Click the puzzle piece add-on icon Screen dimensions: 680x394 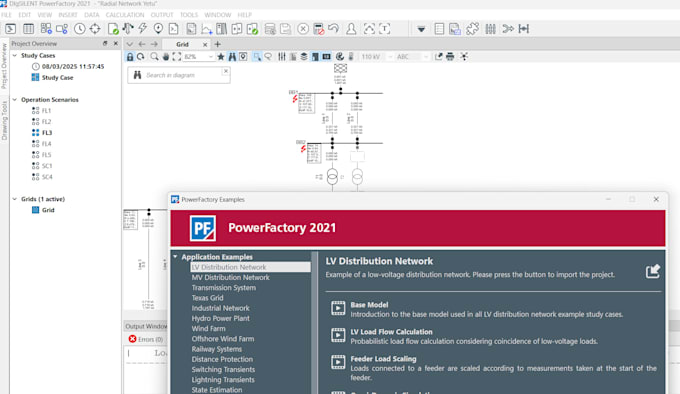click(x=472, y=29)
